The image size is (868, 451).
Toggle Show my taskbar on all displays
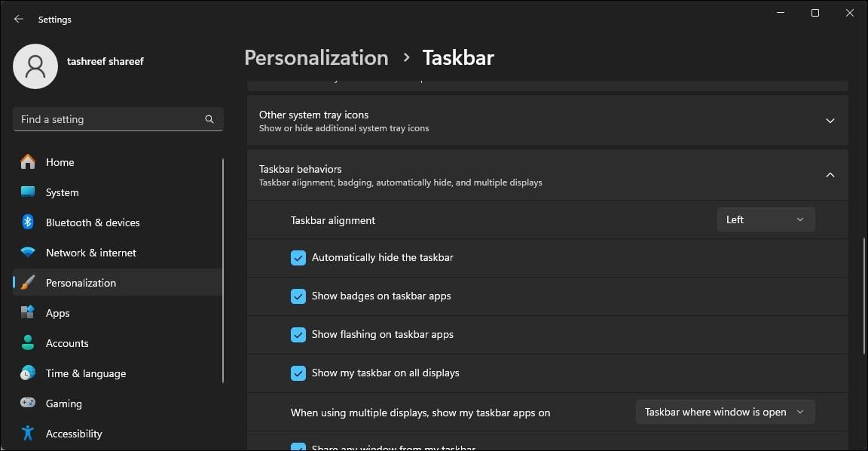point(298,373)
